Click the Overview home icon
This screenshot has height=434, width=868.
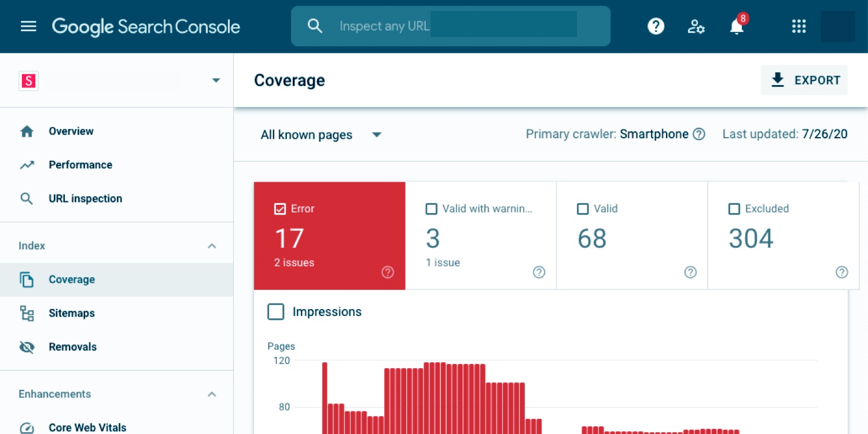tap(27, 131)
